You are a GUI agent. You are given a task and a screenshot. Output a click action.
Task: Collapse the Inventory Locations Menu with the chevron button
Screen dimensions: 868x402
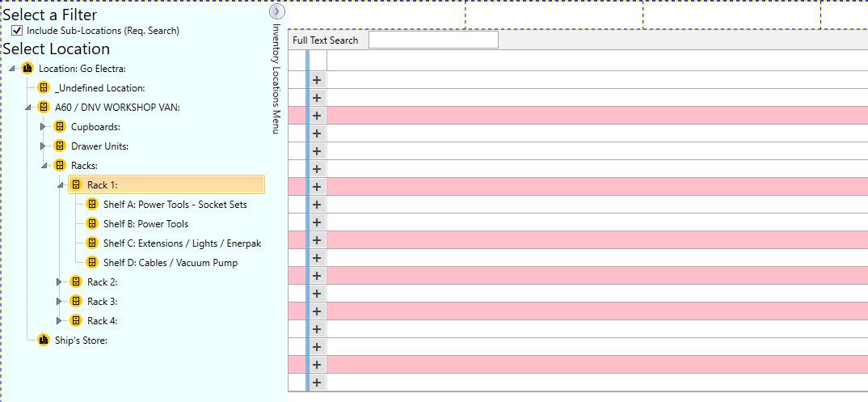point(276,11)
